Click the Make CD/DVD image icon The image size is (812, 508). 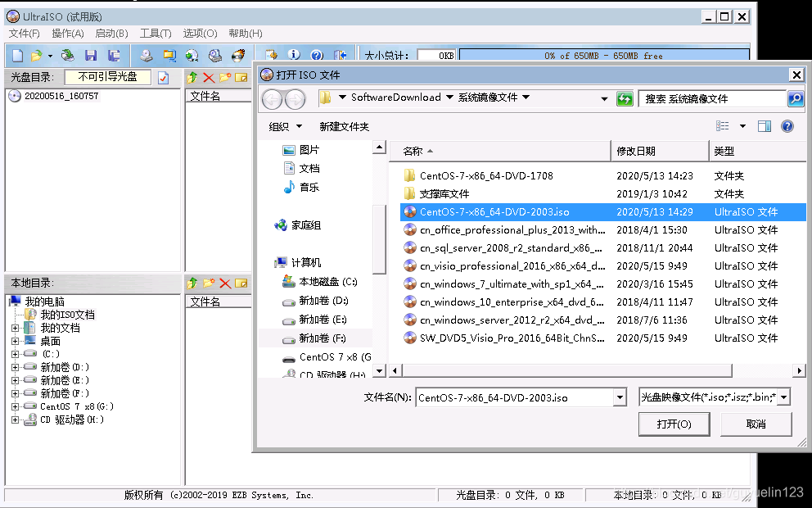(147, 56)
